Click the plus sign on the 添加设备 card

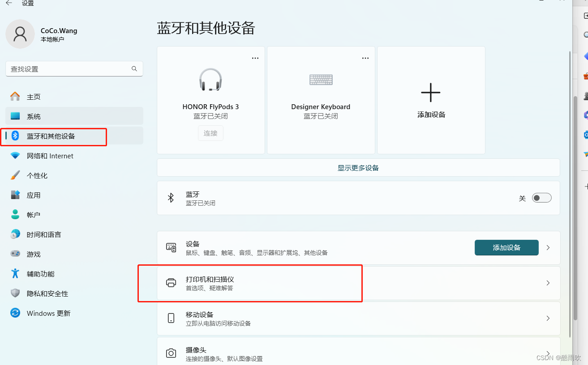point(431,93)
